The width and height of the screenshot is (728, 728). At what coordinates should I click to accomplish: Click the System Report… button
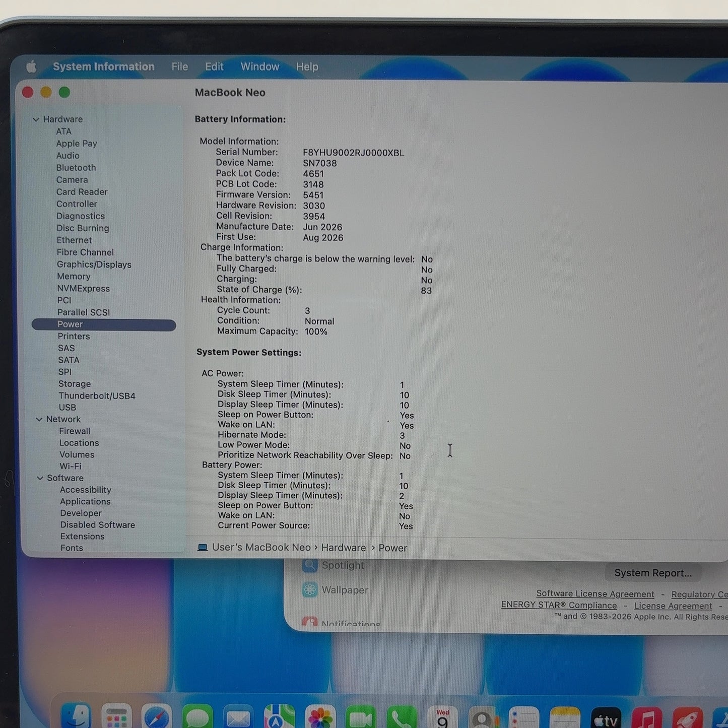click(x=653, y=573)
